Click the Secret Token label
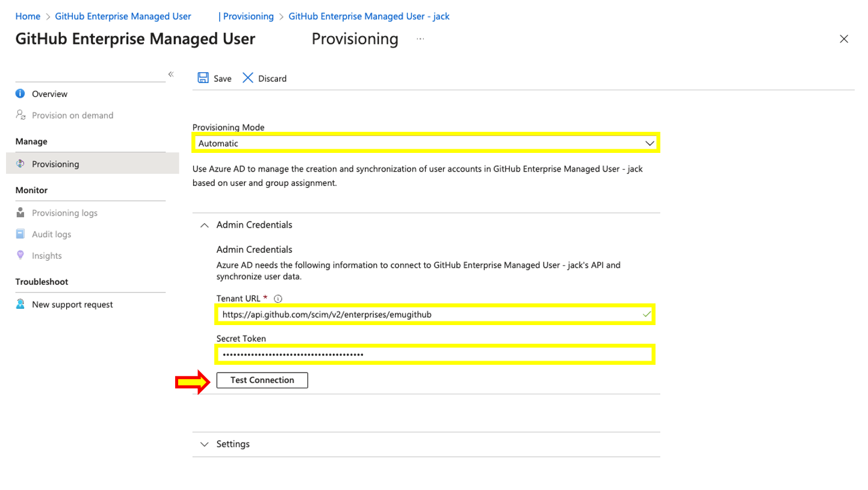 241,338
